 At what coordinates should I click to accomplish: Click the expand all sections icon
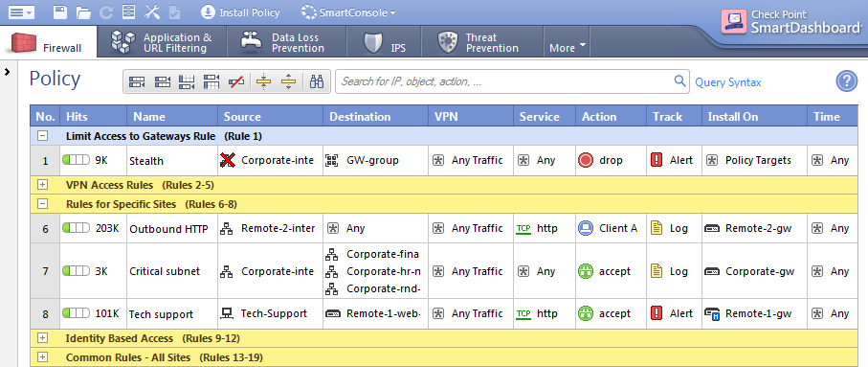[288, 82]
